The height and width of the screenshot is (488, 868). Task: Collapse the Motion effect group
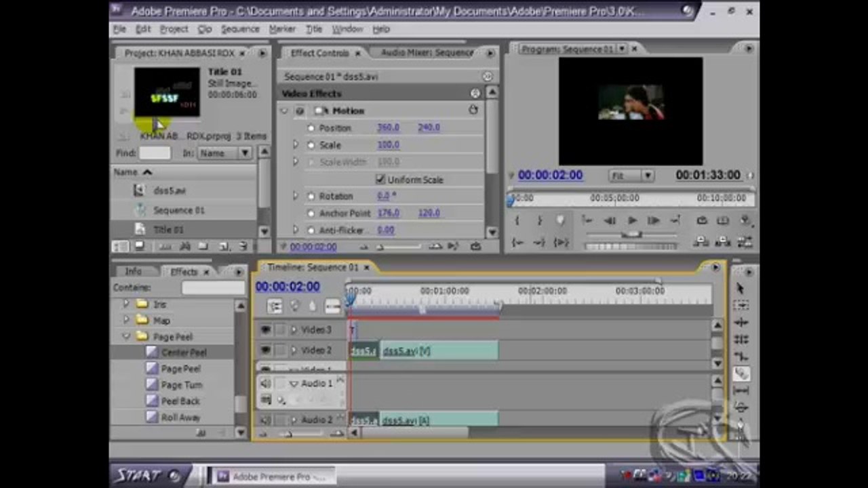(x=284, y=110)
